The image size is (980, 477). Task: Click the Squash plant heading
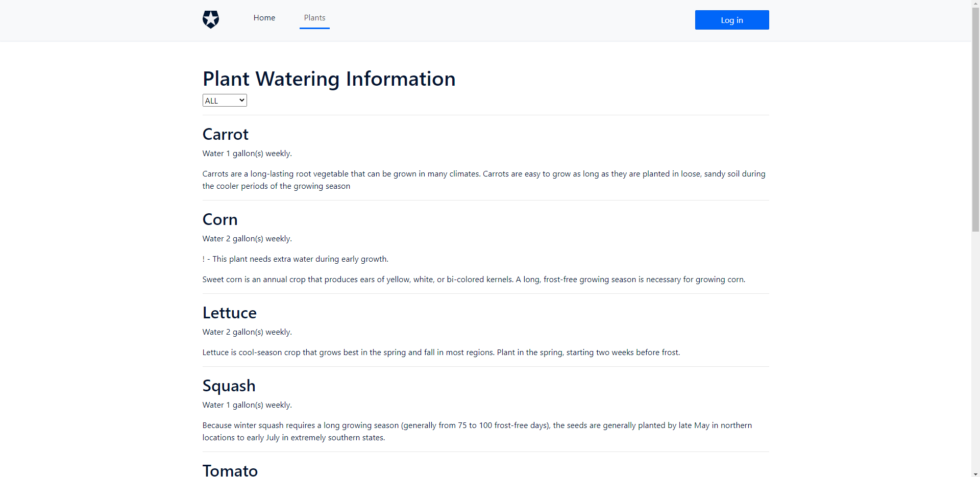(229, 386)
